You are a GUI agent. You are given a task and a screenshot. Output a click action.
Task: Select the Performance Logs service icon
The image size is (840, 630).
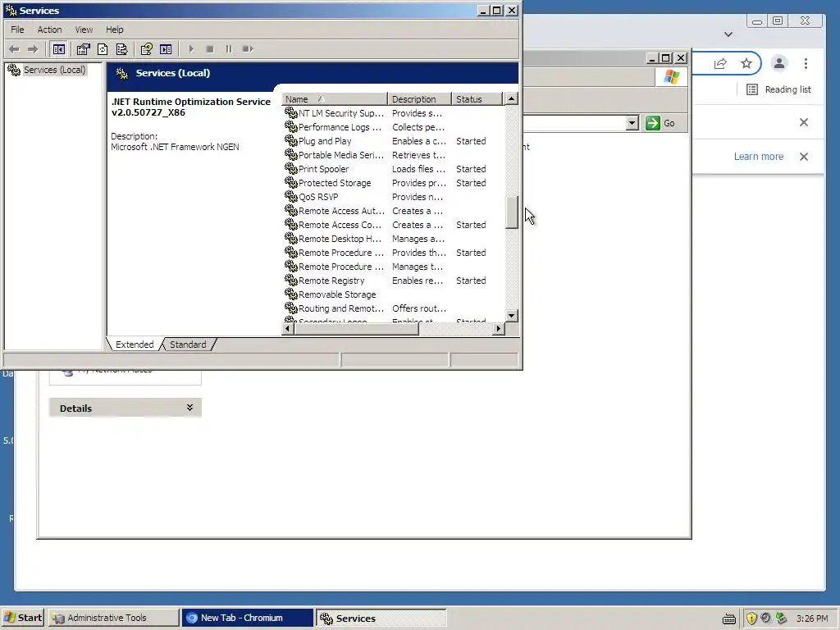coord(291,126)
